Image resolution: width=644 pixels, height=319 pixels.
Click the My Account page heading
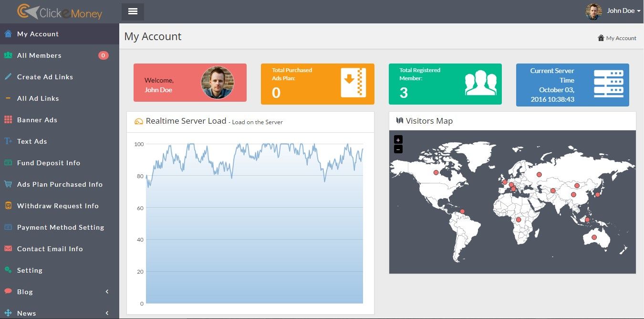[x=153, y=37]
